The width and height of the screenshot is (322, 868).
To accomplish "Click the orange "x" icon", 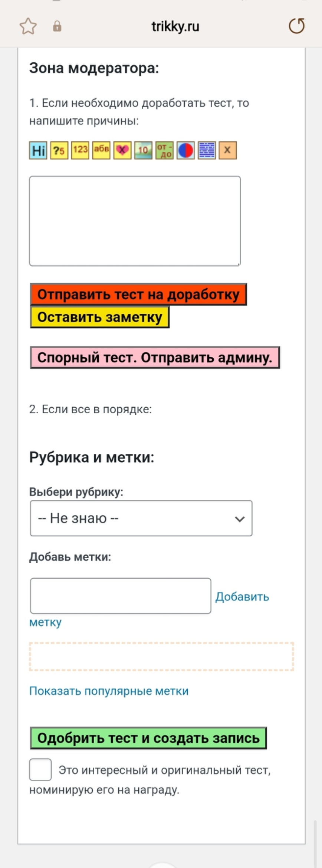I will coord(227,151).
